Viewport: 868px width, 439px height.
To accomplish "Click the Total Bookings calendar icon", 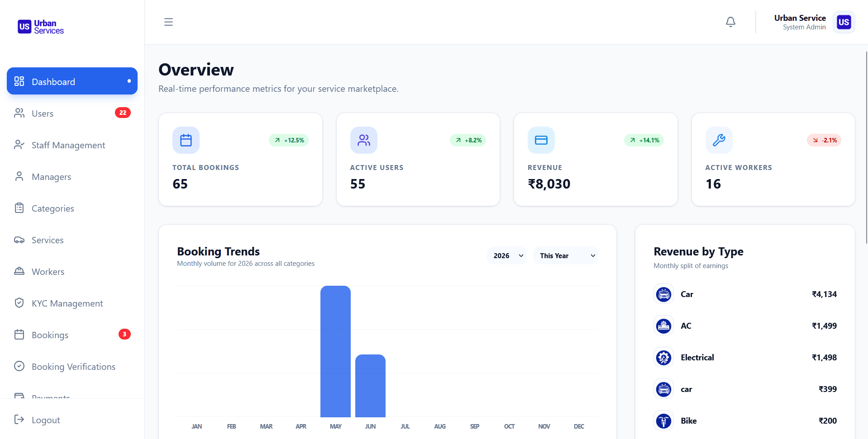I will tap(186, 140).
